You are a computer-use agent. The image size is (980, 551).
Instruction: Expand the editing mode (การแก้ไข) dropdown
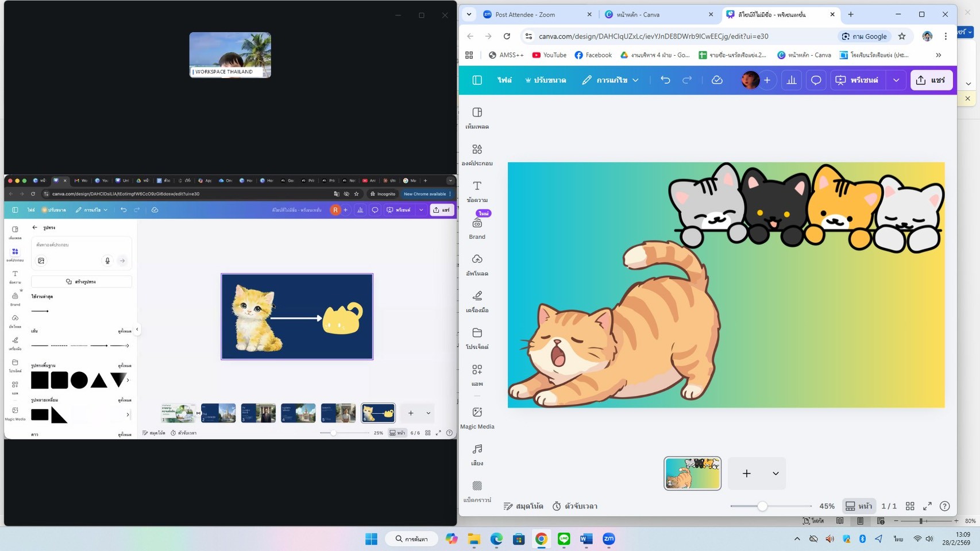click(x=610, y=80)
